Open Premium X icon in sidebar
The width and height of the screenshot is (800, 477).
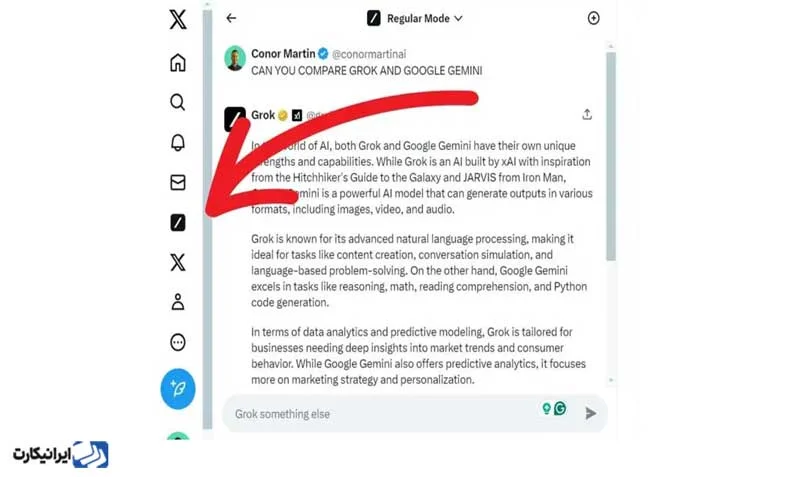click(178, 262)
